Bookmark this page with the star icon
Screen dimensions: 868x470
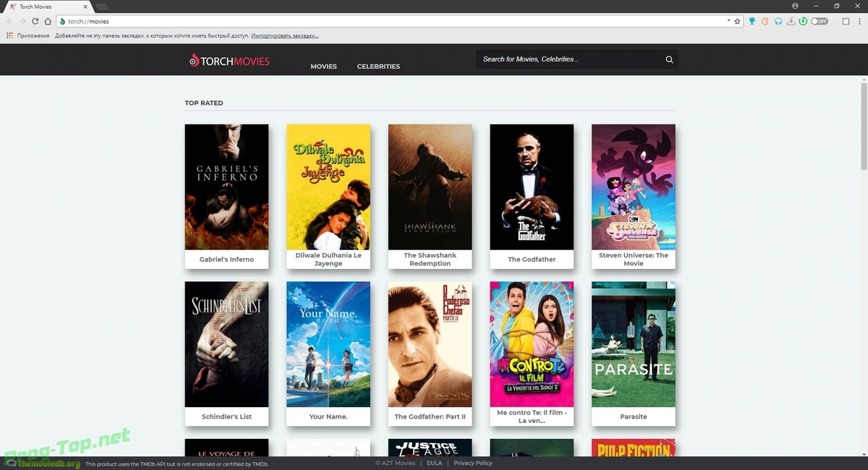tap(738, 22)
